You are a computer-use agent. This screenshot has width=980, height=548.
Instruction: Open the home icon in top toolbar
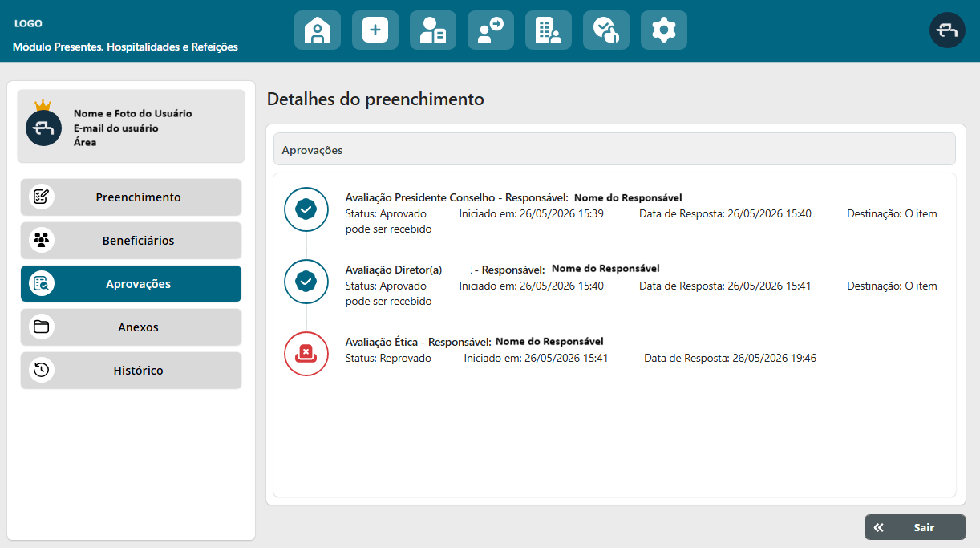point(318,30)
